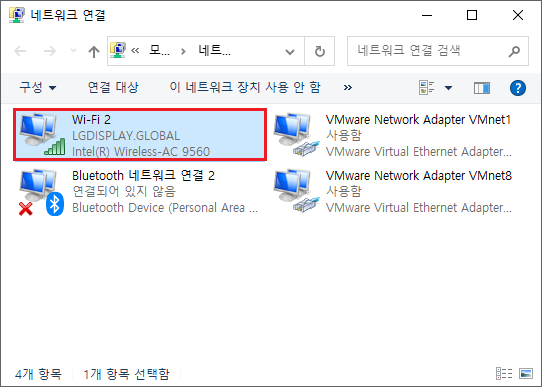Select the VMware Network Adapter VMnet1 icon
This screenshot has width=543, height=388.
(296, 134)
